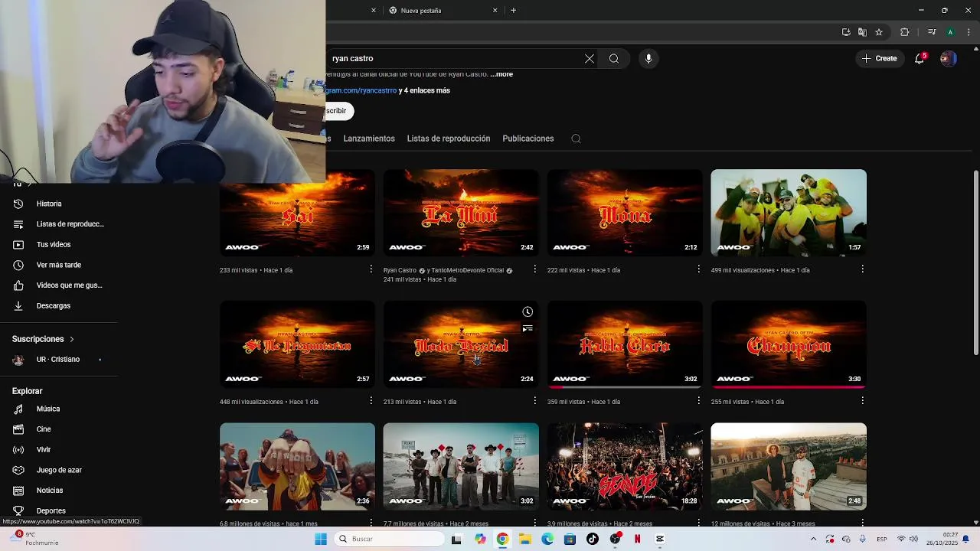Open YouTube notifications bell

920,58
